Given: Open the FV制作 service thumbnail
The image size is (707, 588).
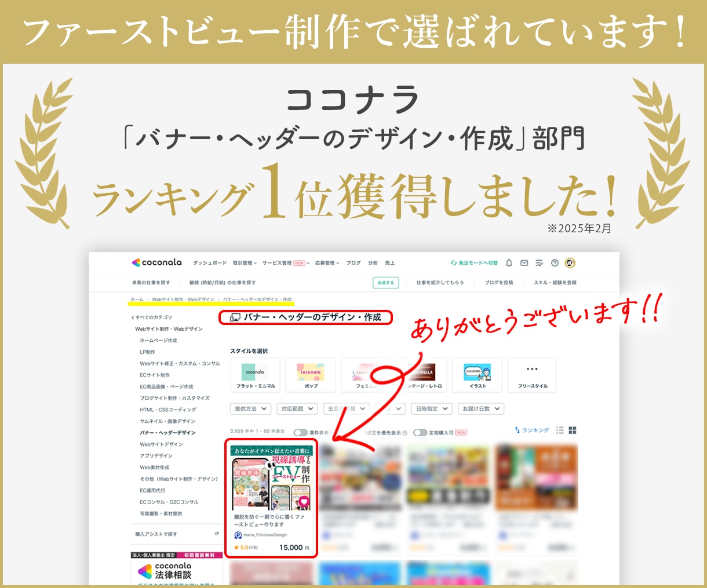Looking at the screenshot, I should pos(271,478).
